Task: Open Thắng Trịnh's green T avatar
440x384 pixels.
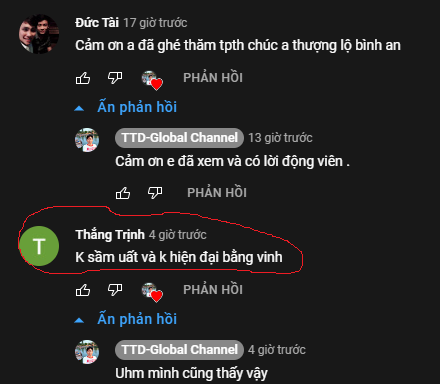Action: click(39, 246)
